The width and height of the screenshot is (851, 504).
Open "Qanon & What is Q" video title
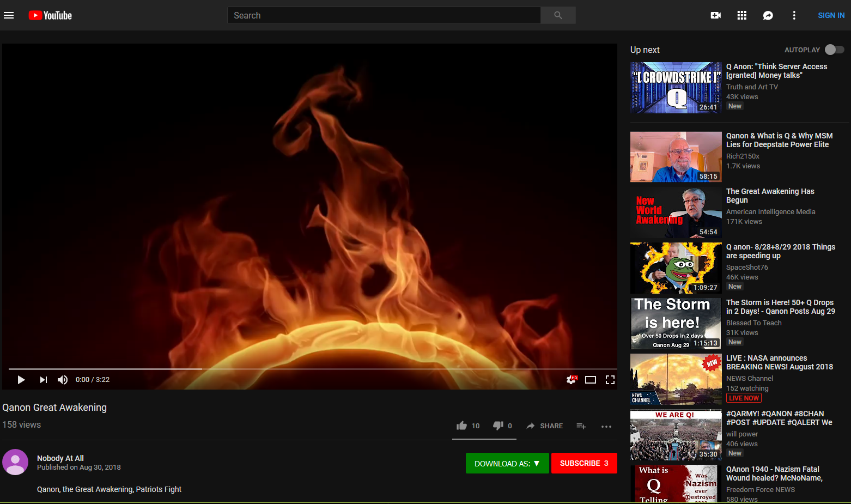coord(779,140)
